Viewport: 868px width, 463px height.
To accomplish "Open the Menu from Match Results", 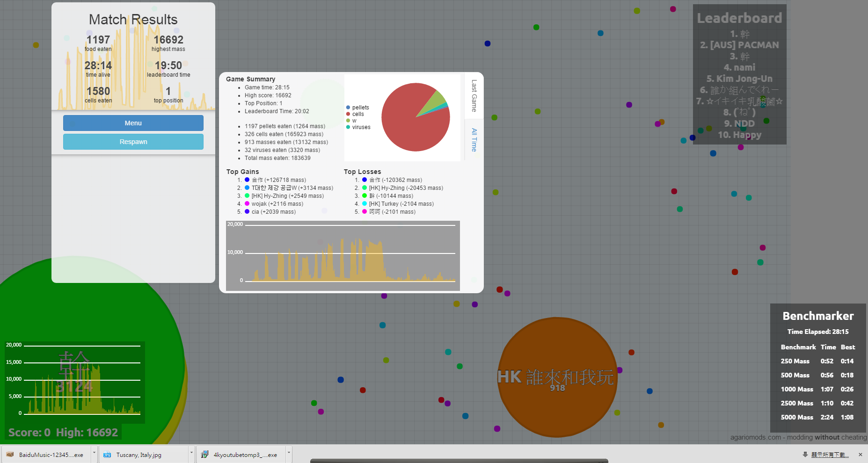I will coord(133,123).
